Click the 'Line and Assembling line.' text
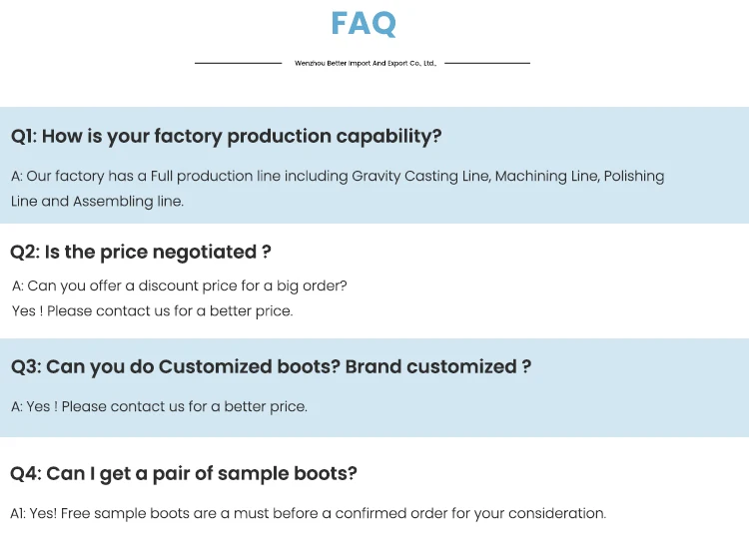 tap(97, 201)
